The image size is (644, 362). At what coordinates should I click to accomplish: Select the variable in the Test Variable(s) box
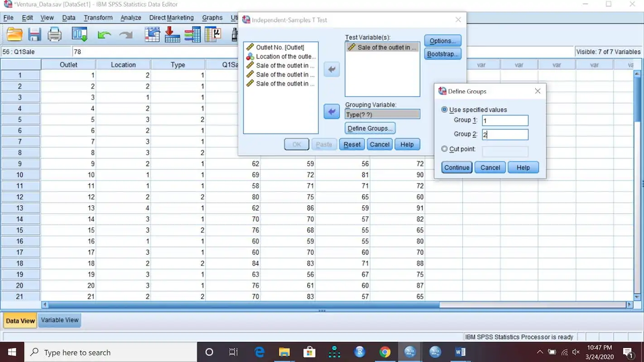[382, 47]
